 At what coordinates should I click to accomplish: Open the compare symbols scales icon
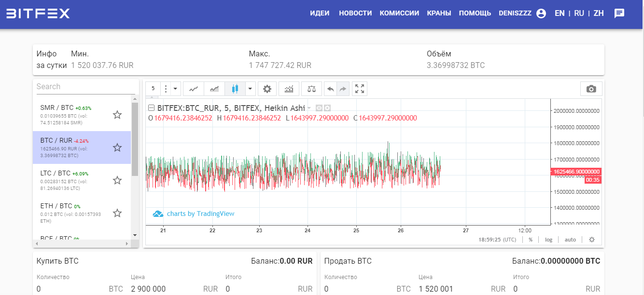click(311, 89)
